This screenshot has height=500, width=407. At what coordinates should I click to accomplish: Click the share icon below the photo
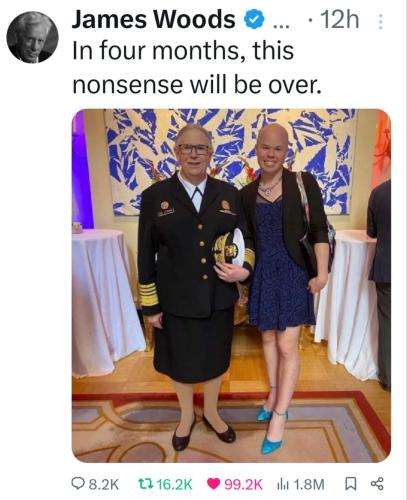377,484
